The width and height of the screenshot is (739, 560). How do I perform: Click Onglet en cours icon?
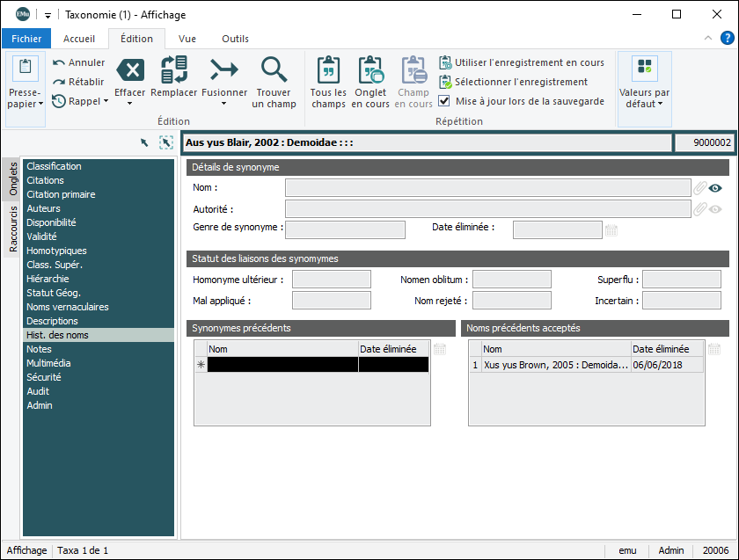[370, 70]
